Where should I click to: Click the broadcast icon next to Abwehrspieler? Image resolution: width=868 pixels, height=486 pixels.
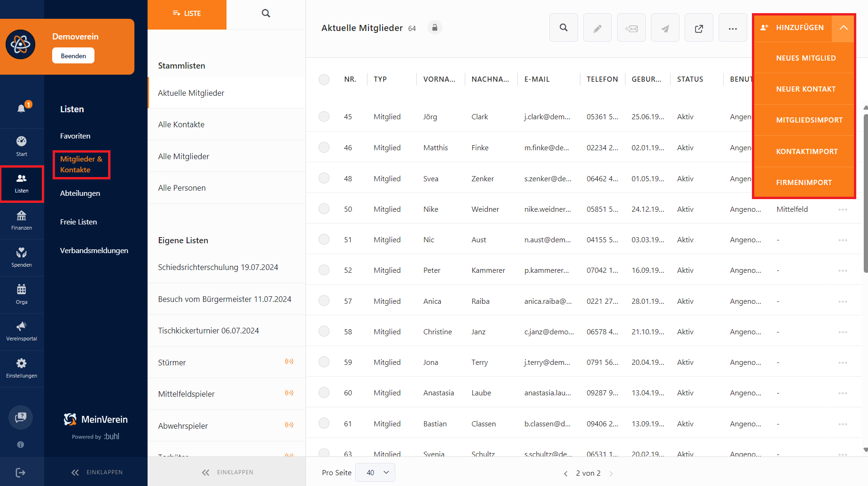289,424
